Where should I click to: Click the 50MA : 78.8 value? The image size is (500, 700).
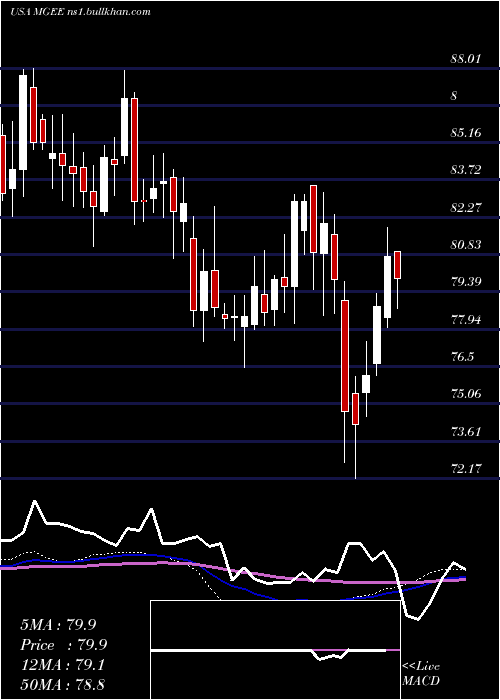[x=62, y=684]
